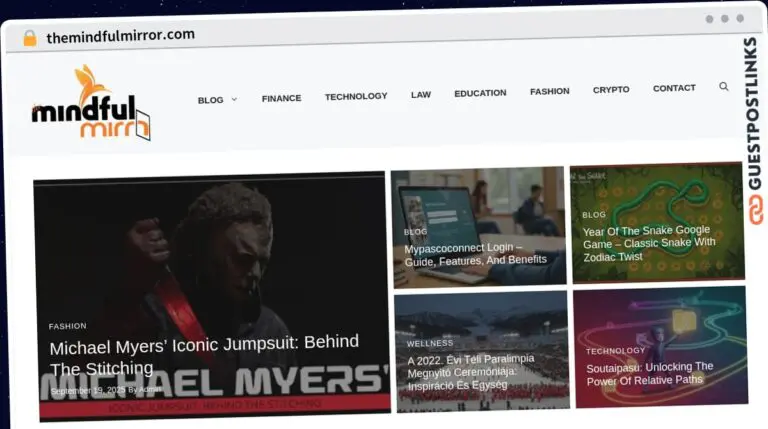This screenshot has height=429, width=768.
Task: Go to the Finance section
Action: pyautogui.click(x=281, y=98)
